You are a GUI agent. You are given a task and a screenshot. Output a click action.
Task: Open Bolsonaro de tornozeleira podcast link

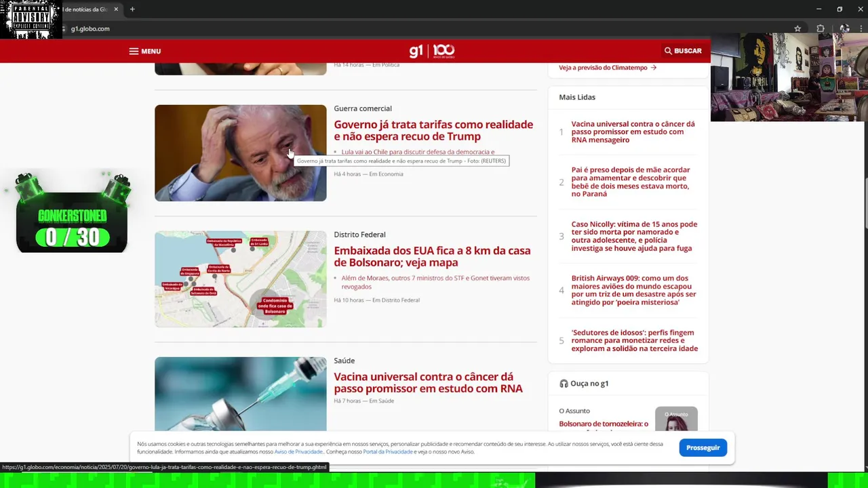coord(604,424)
